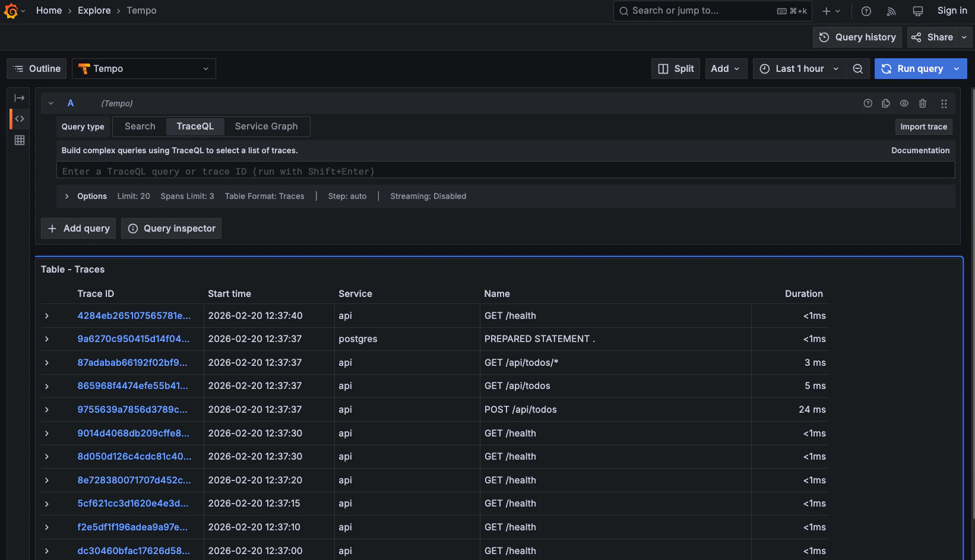Open the Run query options arrow
Image resolution: width=975 pixels, height=560 pixels.
click(x=957, y=69)
